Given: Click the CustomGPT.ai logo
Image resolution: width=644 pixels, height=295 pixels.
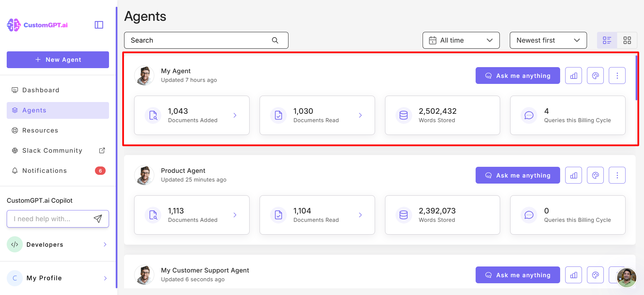Looking at the screenshot, I should [37, 25].
